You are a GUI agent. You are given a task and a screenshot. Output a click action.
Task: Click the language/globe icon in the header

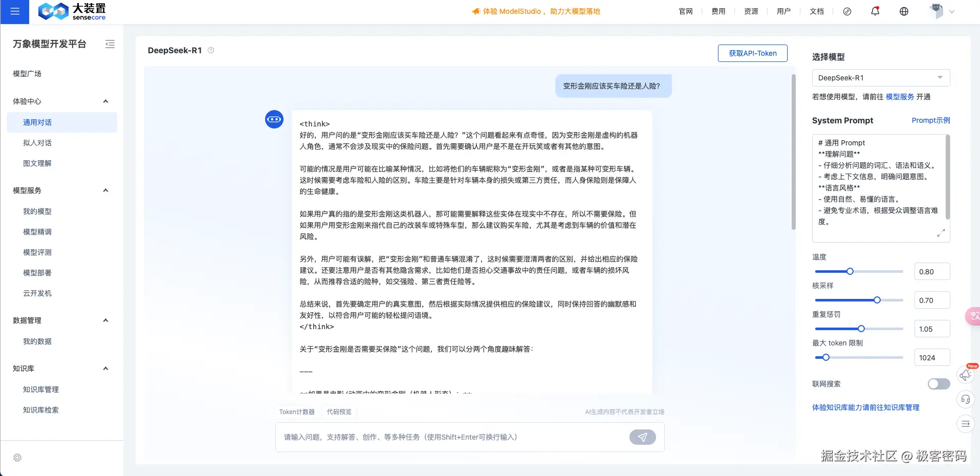(x=903, y=11)
